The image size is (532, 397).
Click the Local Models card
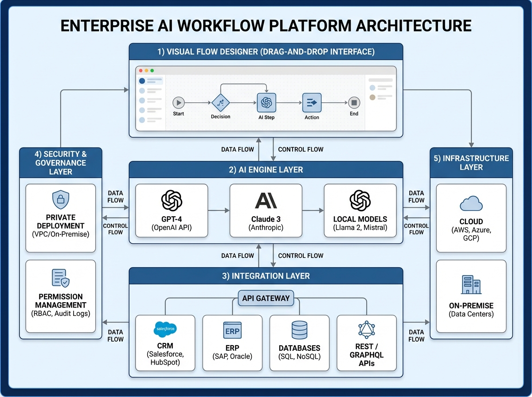tap(360, 210)
